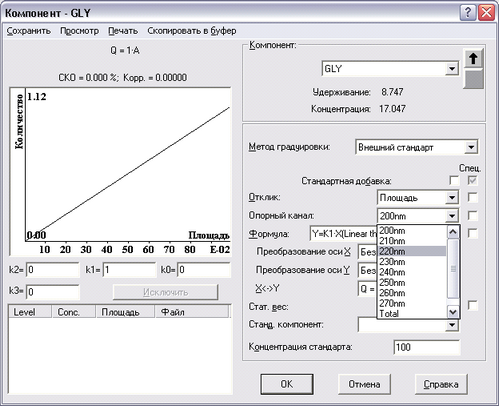Viewport: 499px width, 406px height.
Task: Click the channel list scroll up arrow
Action: pos(453,232)
